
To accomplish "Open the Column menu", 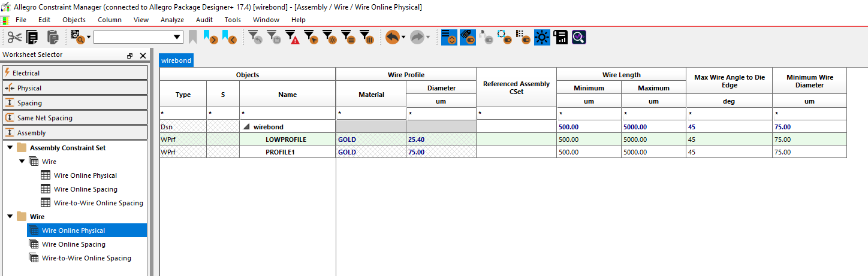I will point(110,20).
